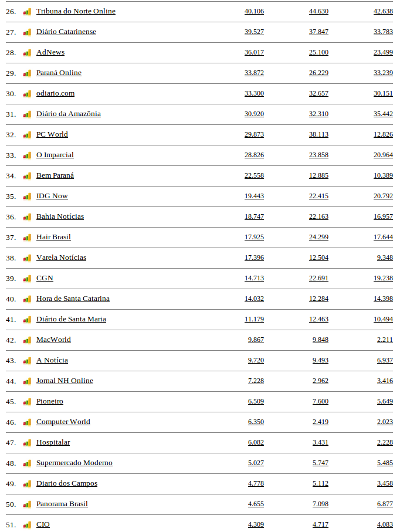Open chart icon beside IDG Now

(x=27, y=196)
